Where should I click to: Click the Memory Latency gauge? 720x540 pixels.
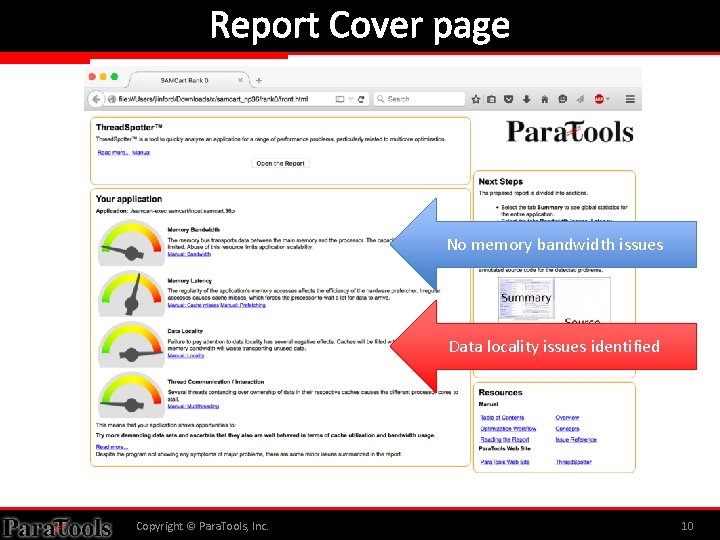131,293
